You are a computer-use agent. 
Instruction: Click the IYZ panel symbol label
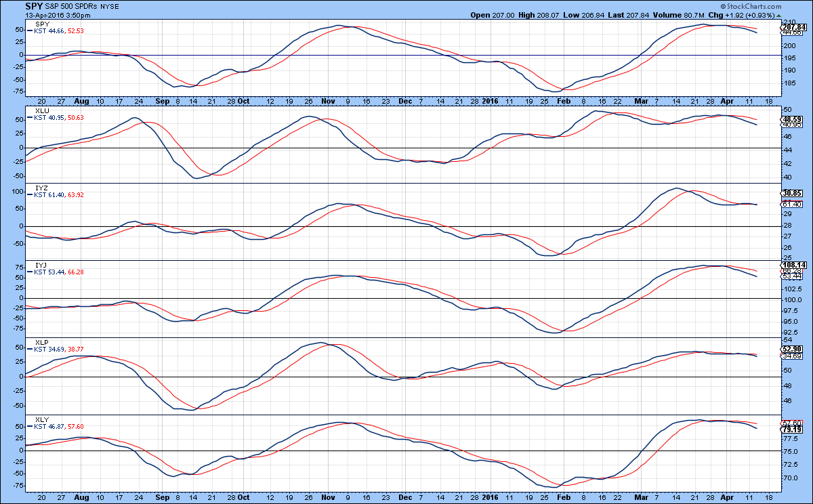tap(41, 187)
